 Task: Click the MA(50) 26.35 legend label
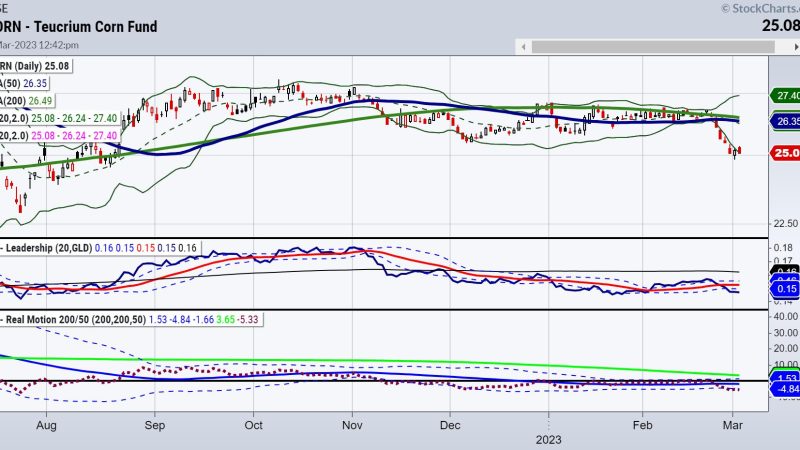(27, 86)
